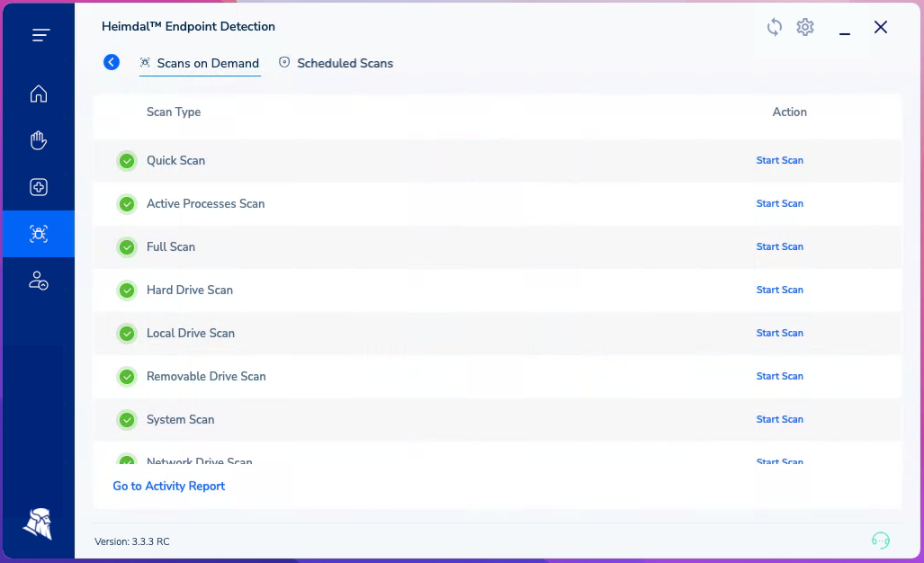Screen dimensions: 924x563
Task: Open the hand-shaped threat prevention sidebar icon
Action: point(39,140)
